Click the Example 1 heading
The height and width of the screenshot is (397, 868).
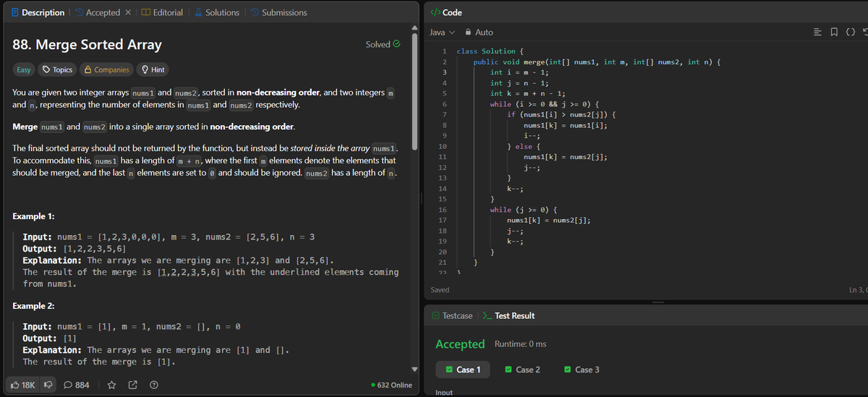(x=34, y=216)
